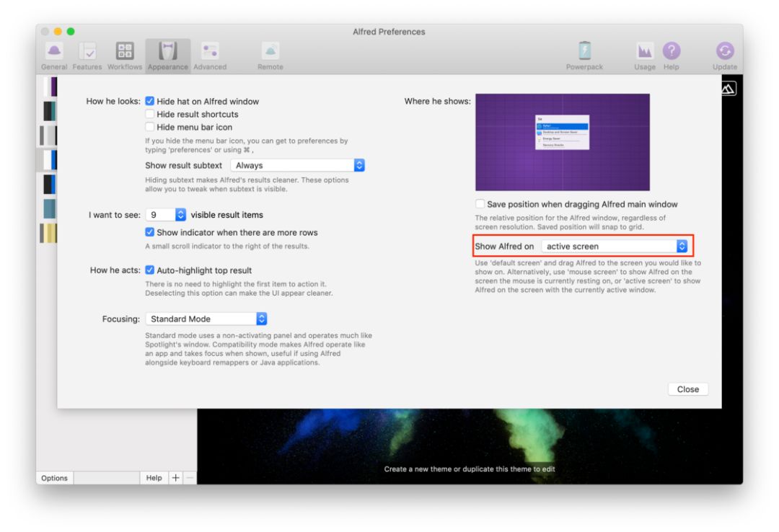Image resolution: width=779 pixels, height=532 pixels.
Task: Enable Hide result shortcuts checkbox
Action: click(x=149, y=114)
